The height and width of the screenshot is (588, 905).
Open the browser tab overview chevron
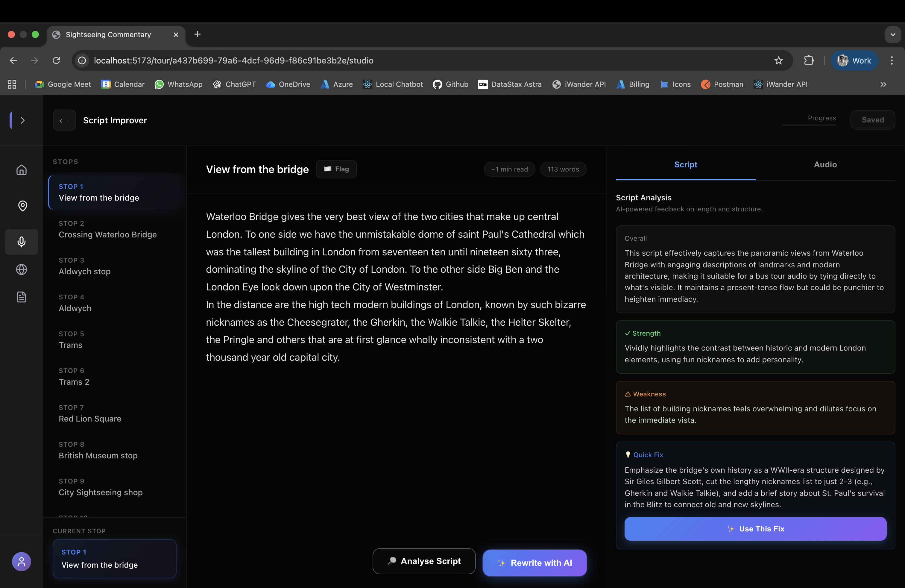893,35
